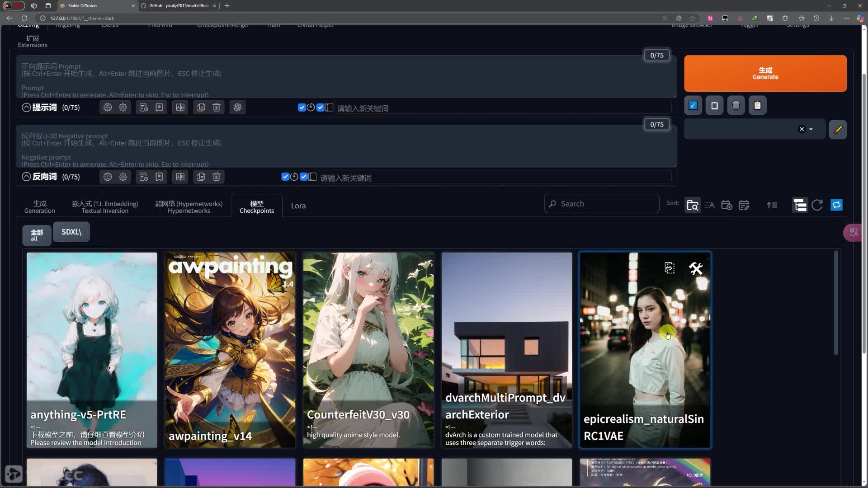Open a new browser tab
Screen dimensions: 868x488
click(x=227, y=6)
